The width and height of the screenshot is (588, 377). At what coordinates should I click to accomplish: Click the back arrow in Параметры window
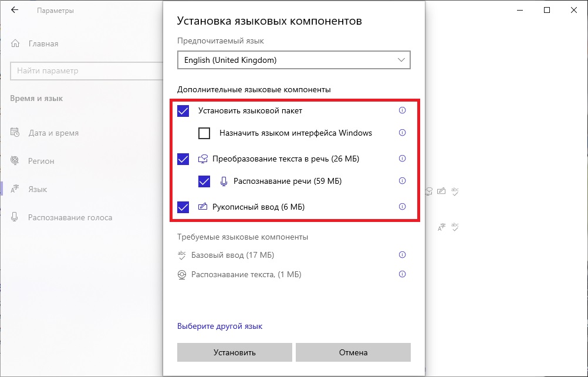pos(15,10)
